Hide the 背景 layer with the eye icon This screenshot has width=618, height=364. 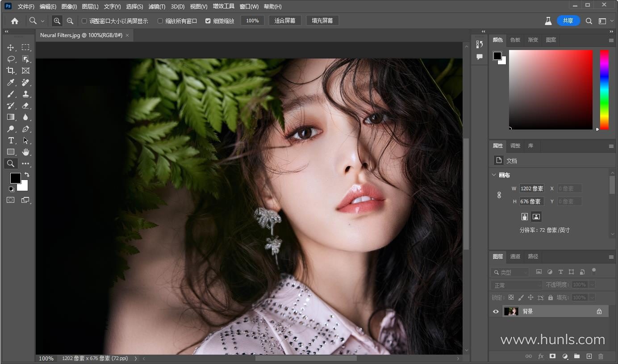(496, 311)
